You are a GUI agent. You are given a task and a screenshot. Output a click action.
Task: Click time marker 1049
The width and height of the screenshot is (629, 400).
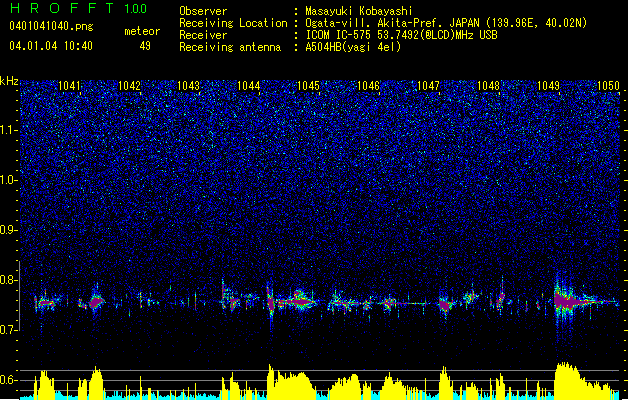click(x=548, y=85)
